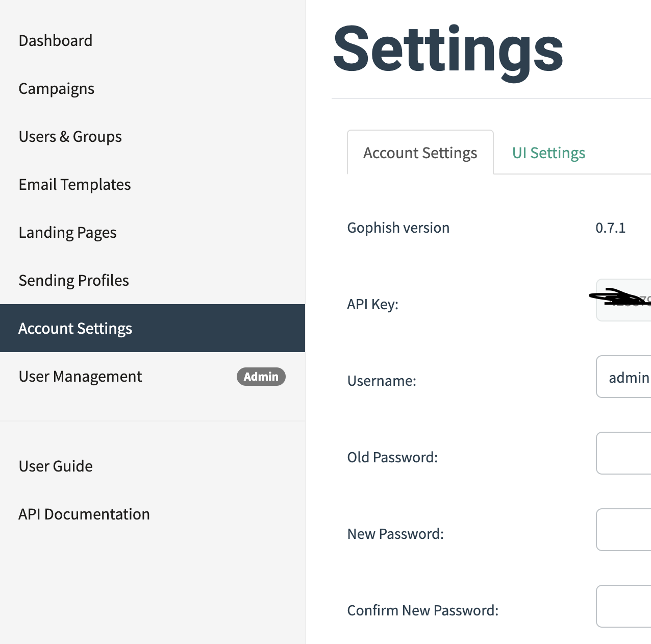Click the New Password input
Viewport: 651px width, 644px height.
[x=623, y=530]
